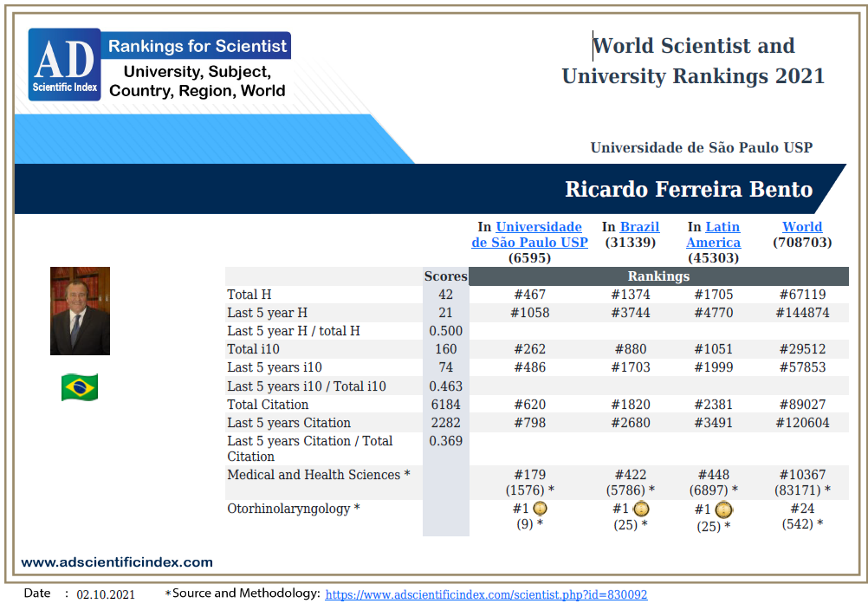Click the ratio value '0.500'
Image resolution: width=868 pixels, height=610 pixels.
(445, 331)
